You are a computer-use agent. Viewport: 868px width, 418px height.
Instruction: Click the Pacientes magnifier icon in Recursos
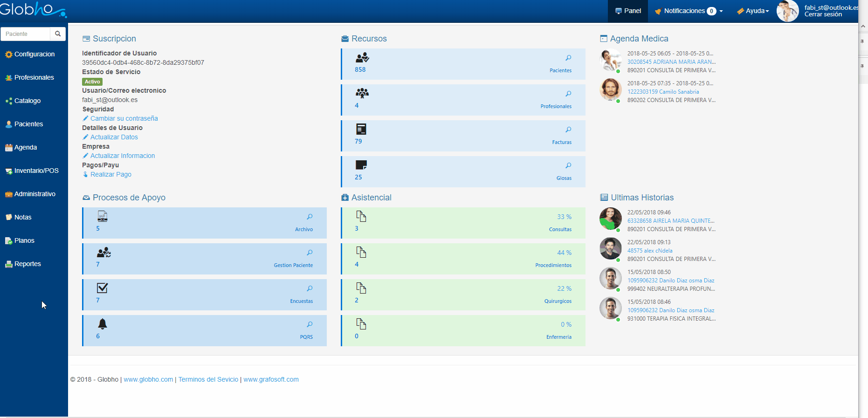568,58
